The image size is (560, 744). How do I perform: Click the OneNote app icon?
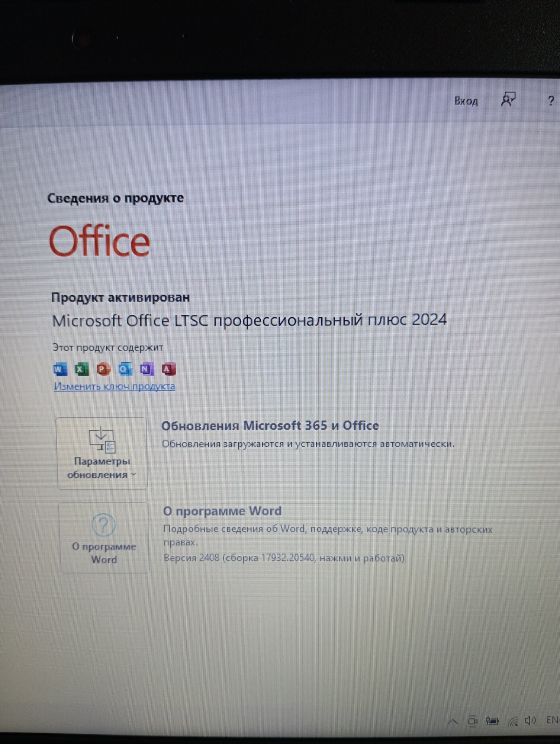(x=147, y=369)
